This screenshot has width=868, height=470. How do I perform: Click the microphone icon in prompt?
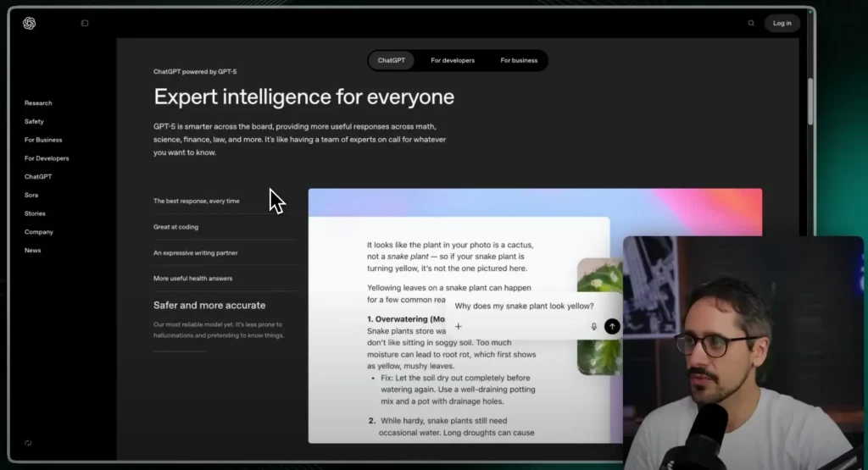(593, 326)
